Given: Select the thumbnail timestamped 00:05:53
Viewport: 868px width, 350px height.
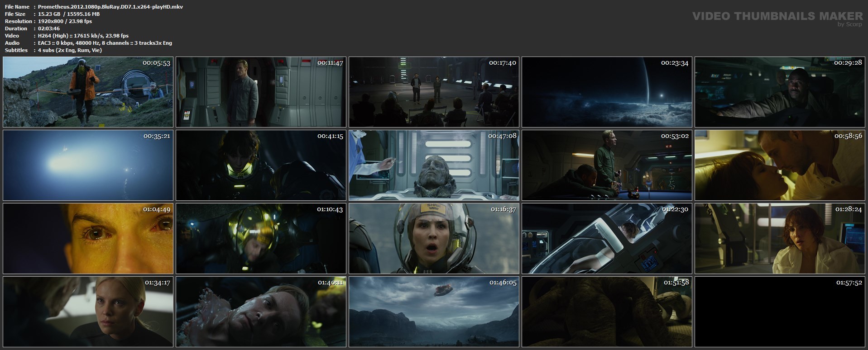Looking at the screenshot, I should pyautogui.click(x=88, y=92).
